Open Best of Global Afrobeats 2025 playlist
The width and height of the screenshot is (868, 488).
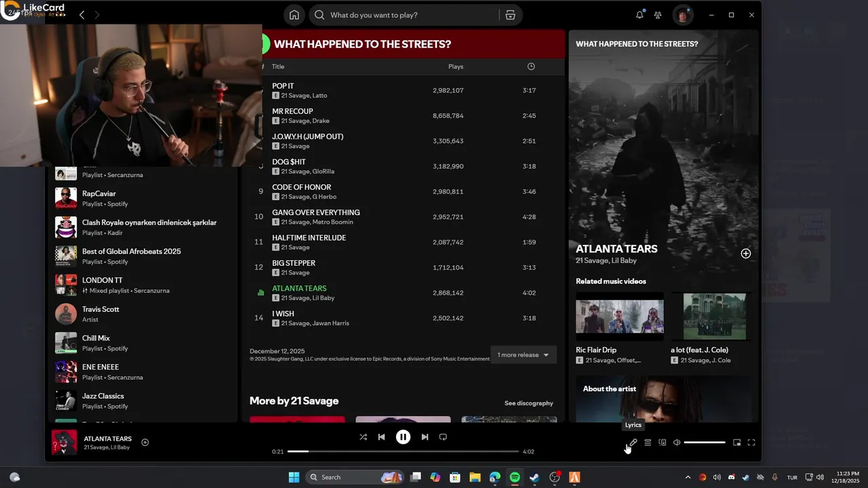(142, 256)
